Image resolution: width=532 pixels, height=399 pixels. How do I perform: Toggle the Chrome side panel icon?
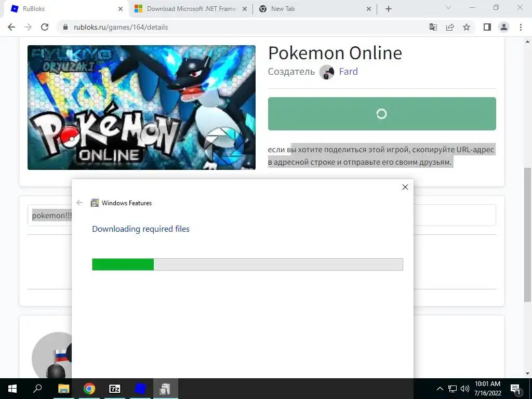click(487, 27)
